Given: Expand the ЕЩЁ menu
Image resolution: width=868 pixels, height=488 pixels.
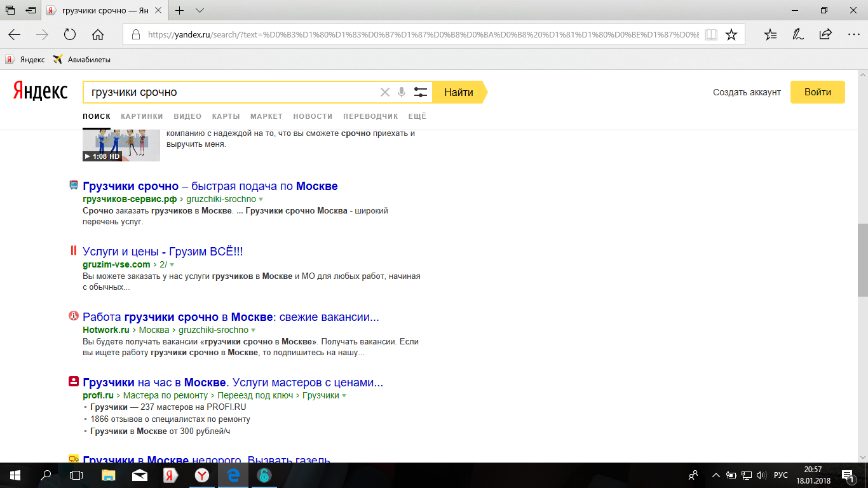Looking at the screenshot, I should click(417, 116).
